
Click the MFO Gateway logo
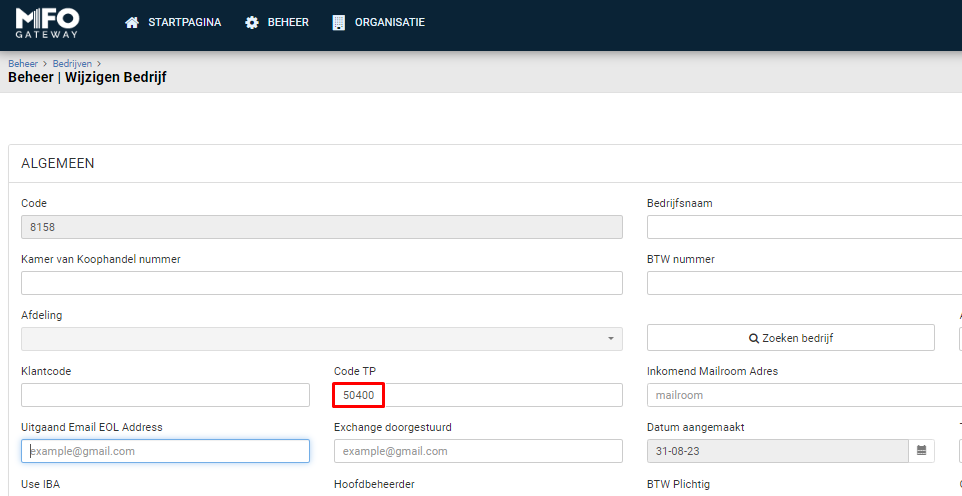tap(47, 22)
